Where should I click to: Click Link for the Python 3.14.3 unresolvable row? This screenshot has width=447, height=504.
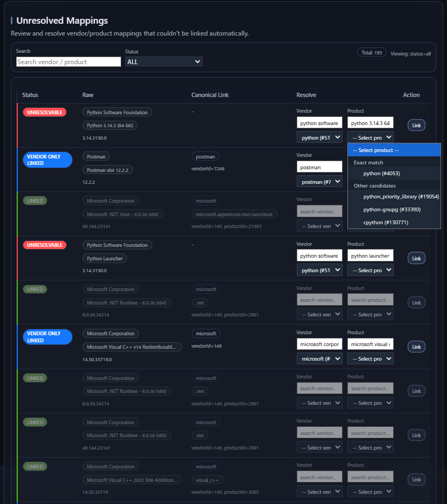pyautogui.click(x=416, y=125)
